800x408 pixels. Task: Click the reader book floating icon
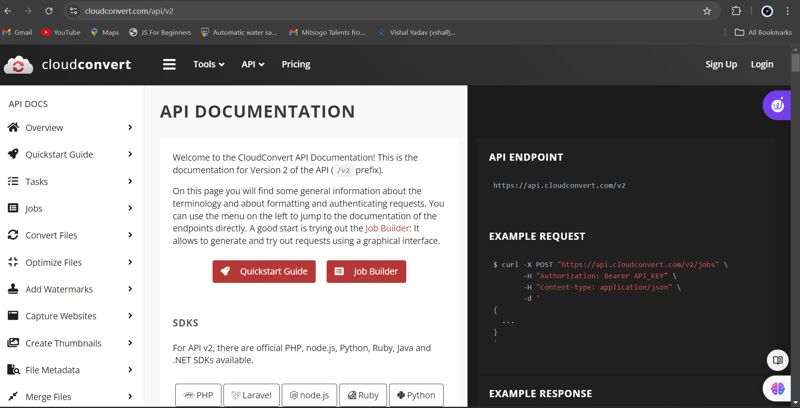pyautogui.click(x=778, y=361)
